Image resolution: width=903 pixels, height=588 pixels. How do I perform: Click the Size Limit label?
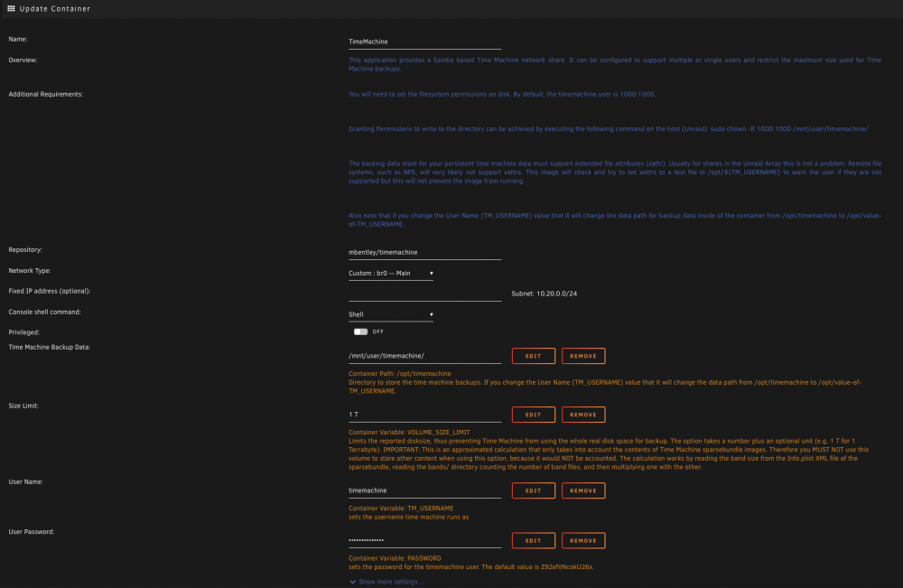click(23, 406)
